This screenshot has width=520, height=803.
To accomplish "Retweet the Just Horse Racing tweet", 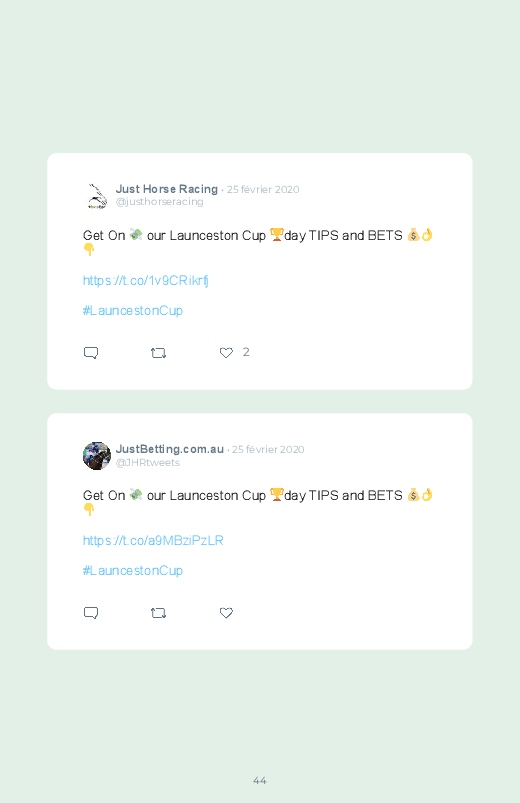I will [x=159, y=353].
